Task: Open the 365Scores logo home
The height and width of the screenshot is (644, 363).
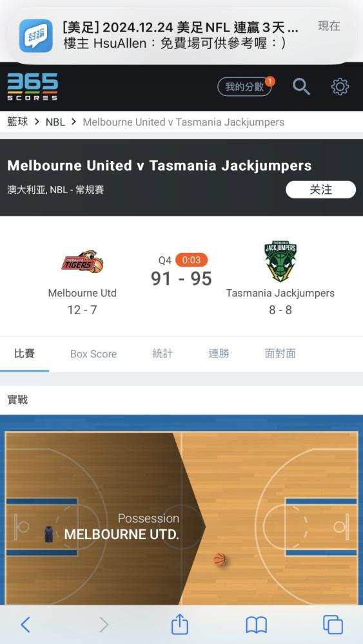Action: pos(32,87)
